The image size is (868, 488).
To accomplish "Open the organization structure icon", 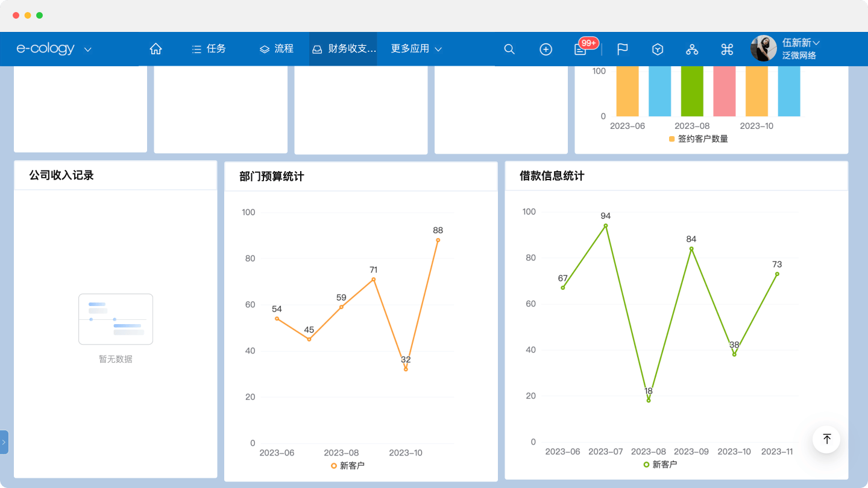I will pos(692,49).
